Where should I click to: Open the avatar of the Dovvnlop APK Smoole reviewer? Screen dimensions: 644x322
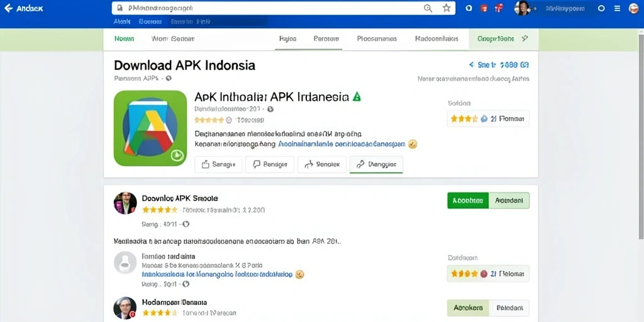[125, 203]
